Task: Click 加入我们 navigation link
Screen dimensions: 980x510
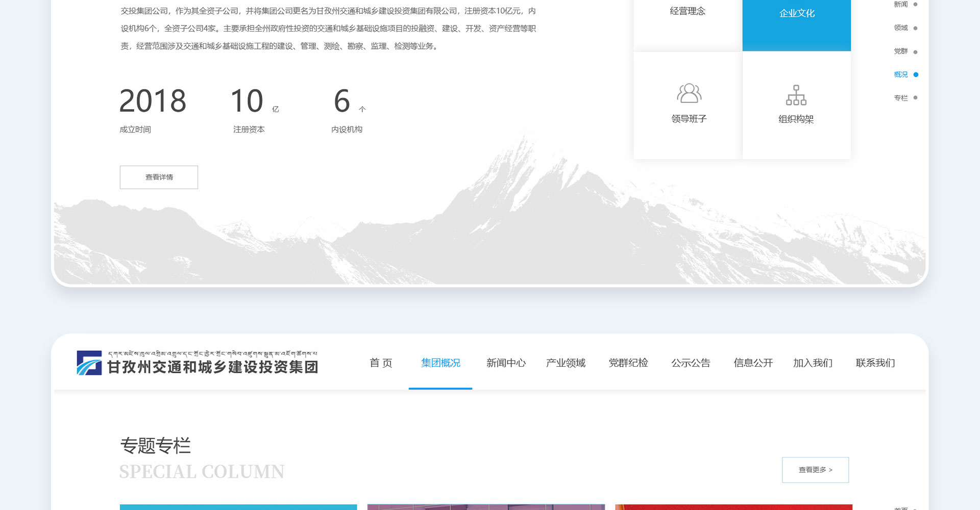Action: [x=813, y=363]
